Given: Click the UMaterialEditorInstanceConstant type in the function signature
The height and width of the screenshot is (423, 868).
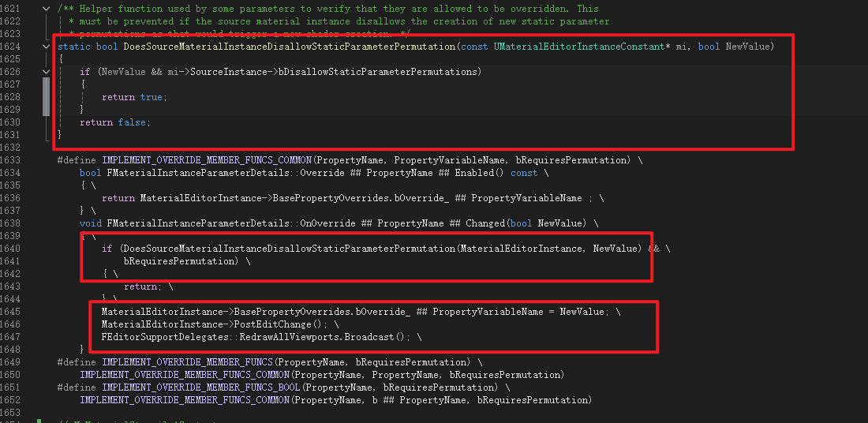Looking at the screenshot, I should click(x=580, y=47).
